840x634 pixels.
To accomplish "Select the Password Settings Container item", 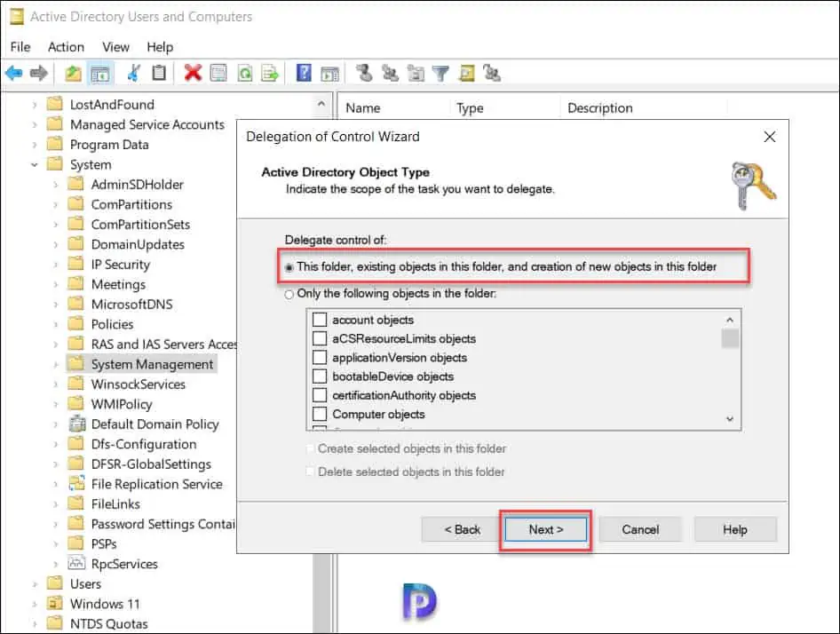I will tap(162, 524).
